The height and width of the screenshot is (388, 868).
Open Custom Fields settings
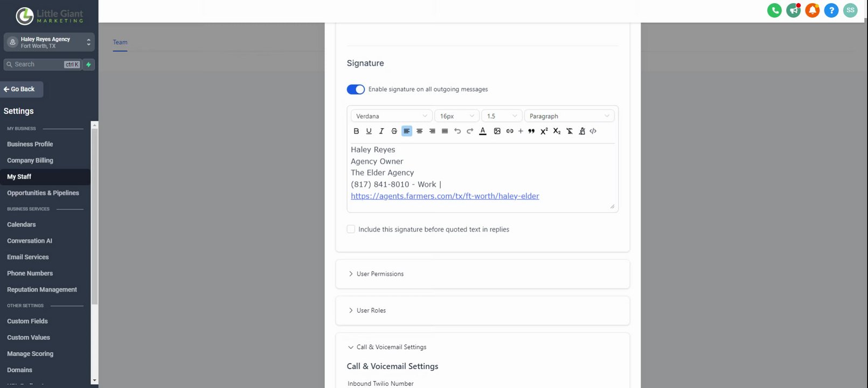27,321
